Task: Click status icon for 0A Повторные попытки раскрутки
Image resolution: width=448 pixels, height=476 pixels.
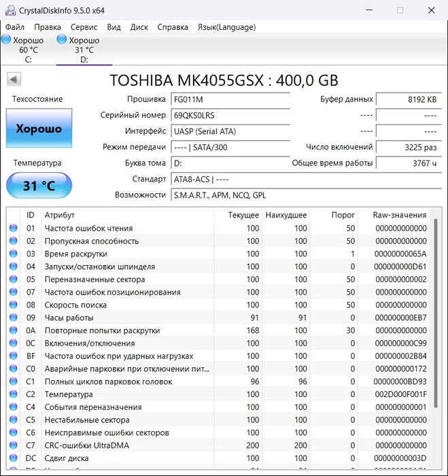Action: [14, 330]
